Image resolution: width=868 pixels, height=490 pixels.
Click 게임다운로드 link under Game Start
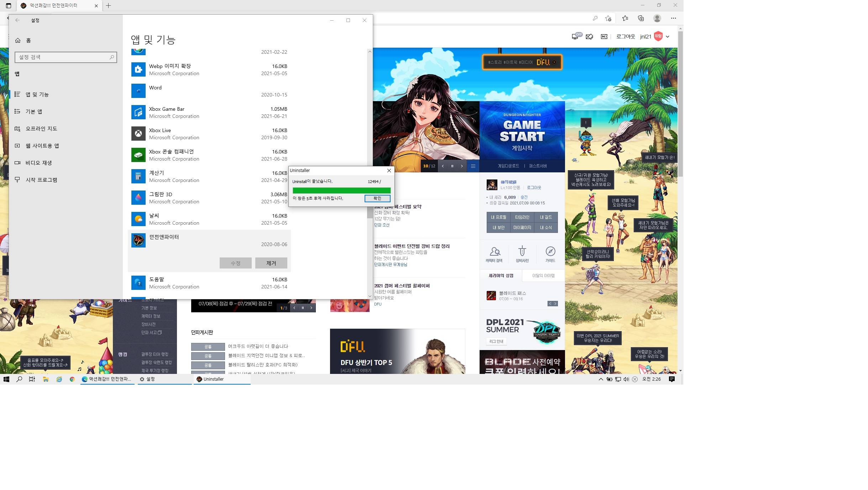(508, 166)
